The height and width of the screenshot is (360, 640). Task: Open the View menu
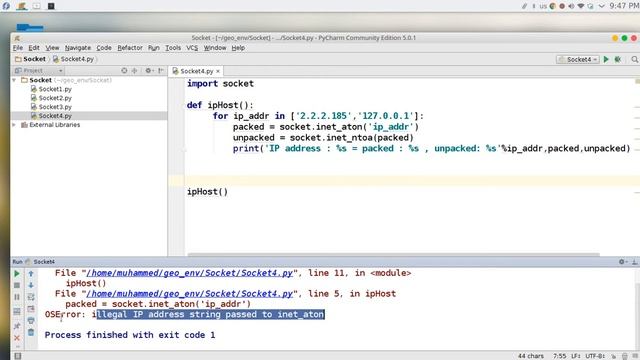[52, 48]
